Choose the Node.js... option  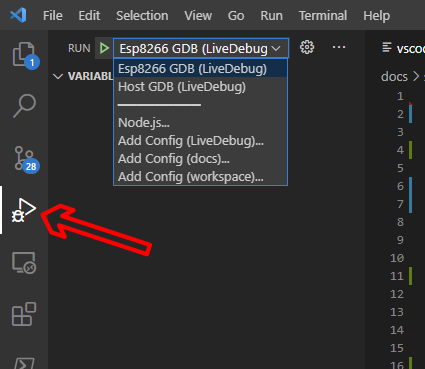tap(200, 123)
